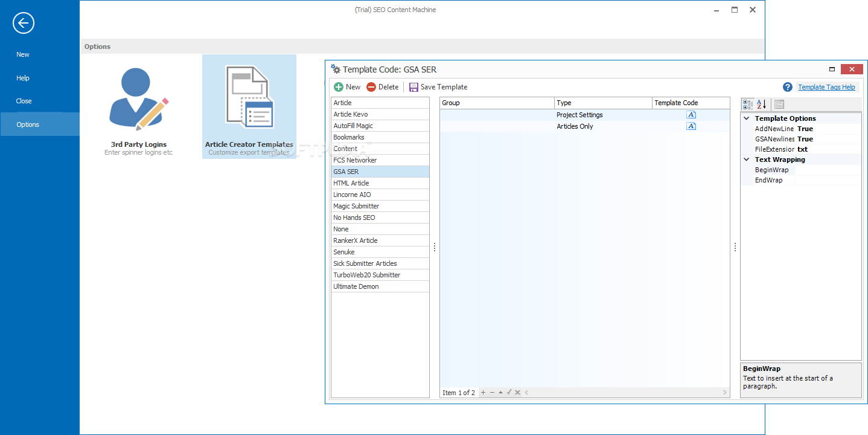Select Options in the left sidebar
This screenshot has height=435, width=868.
pyautogui.click(x=40, y=124)
